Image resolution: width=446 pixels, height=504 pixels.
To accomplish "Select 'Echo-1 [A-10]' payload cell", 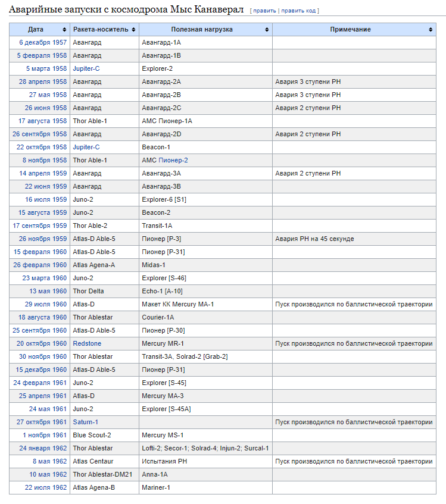I will (x=206, y=291).
